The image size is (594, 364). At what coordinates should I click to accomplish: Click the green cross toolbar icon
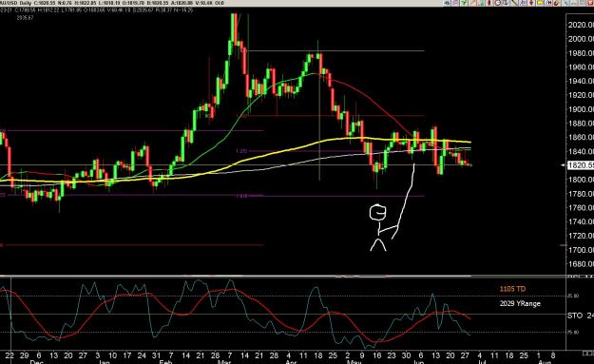point(464,3)
